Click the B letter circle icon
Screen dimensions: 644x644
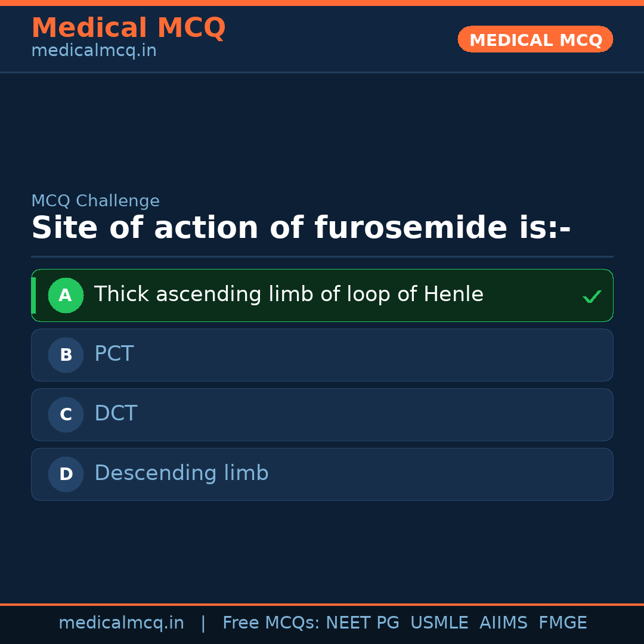(66, 355)
